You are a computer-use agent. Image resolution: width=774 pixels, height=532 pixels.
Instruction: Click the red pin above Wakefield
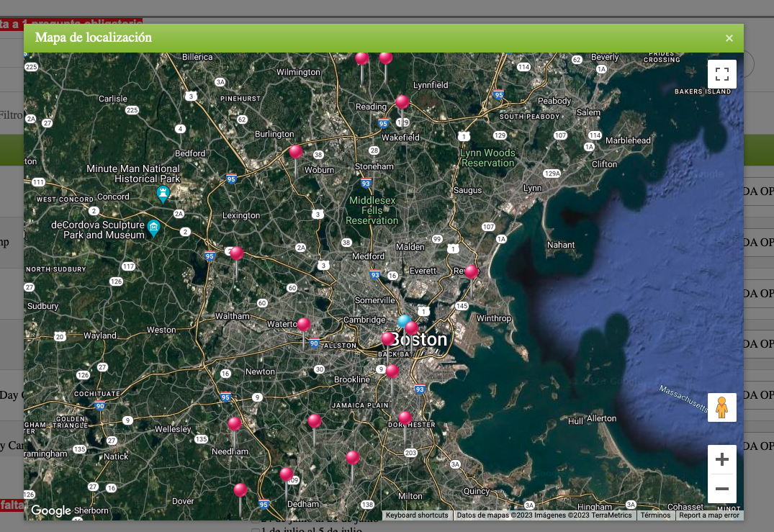tap(402, 102)
